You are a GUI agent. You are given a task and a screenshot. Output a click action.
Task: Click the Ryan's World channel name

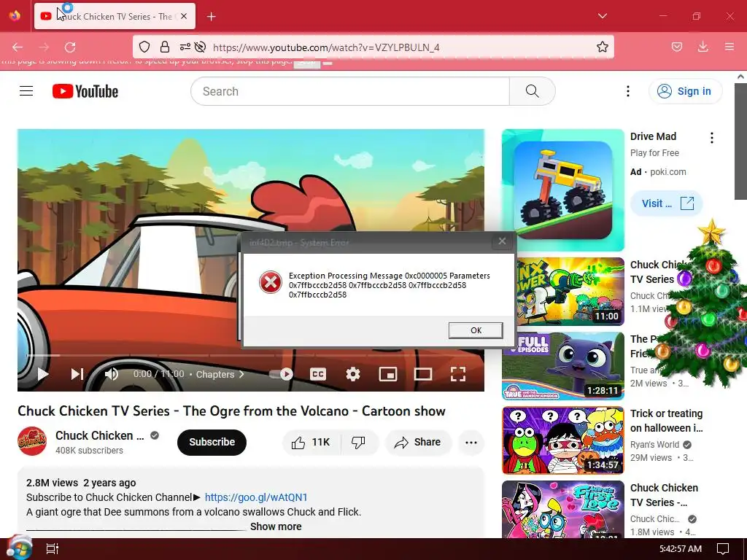pos(654,445)
